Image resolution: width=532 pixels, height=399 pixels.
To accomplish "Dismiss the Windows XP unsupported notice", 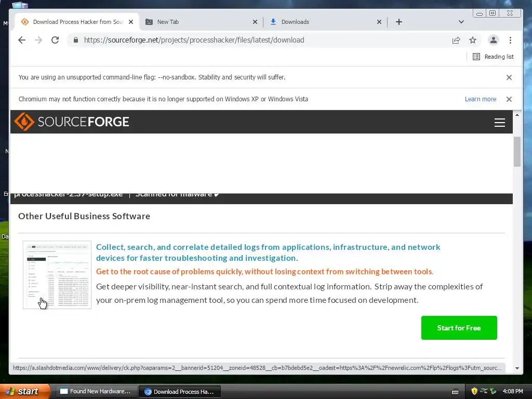I will [x=509, y=99].
